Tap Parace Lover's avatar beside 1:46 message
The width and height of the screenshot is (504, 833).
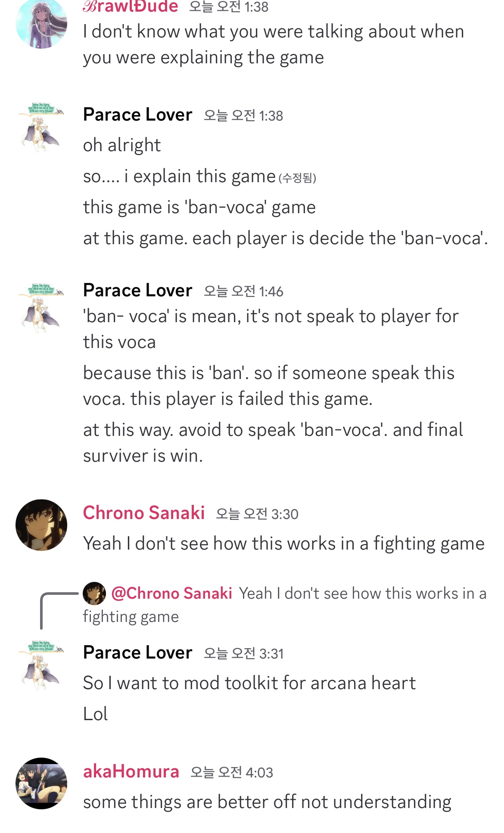(41, 308)
